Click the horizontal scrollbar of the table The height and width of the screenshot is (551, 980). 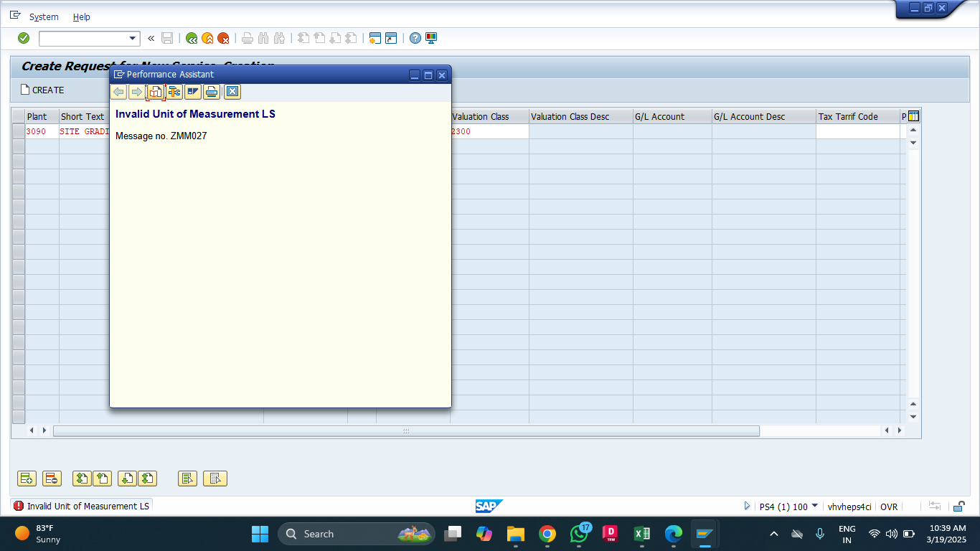pyautogui.click(x=405, y=430)
